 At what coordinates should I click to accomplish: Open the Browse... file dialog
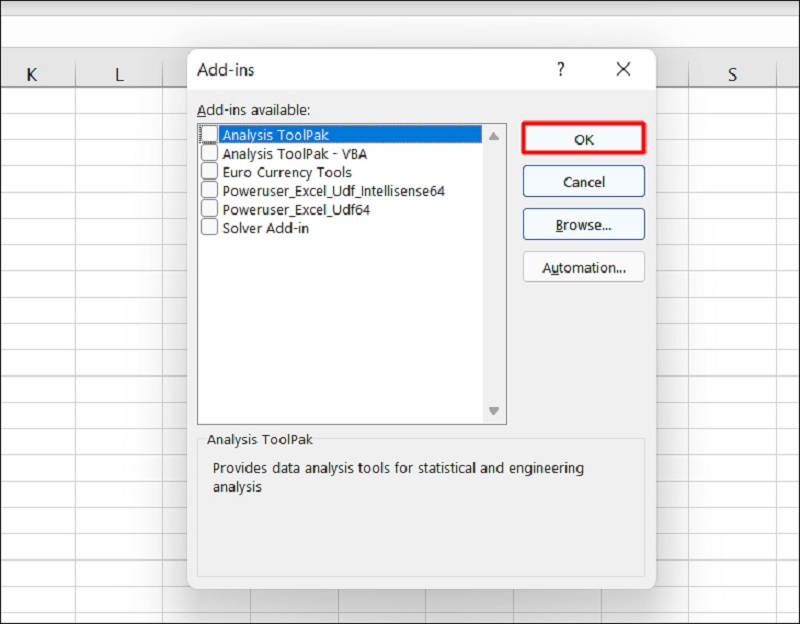click(x=584, y=225)
